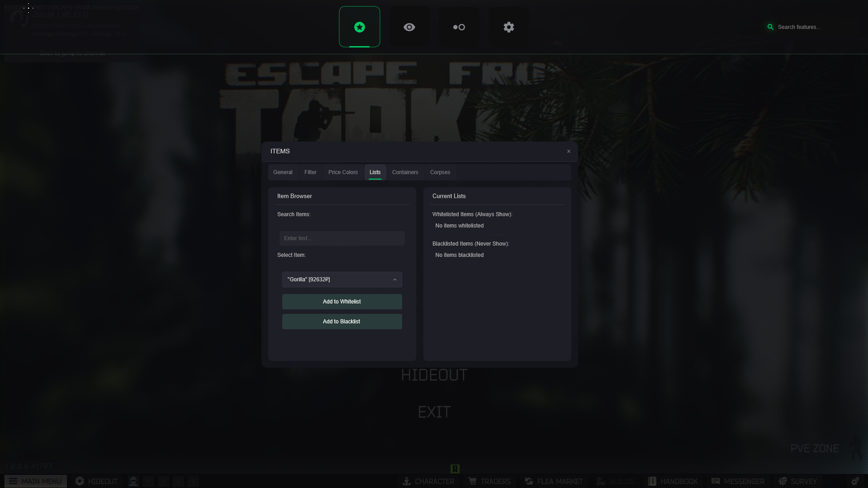The height and width of the screenshot is (488, 868).
Task: Click the Search Items text field
Action: [342, 238]
